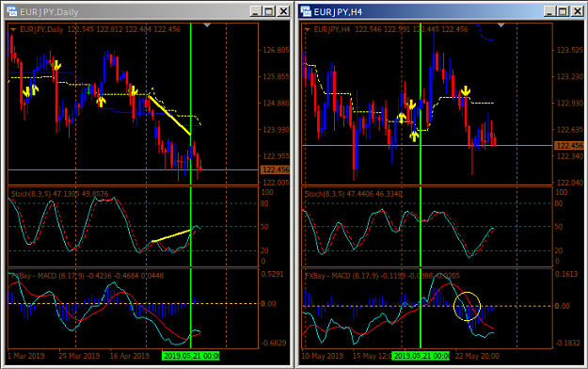Click the -0.6829 MACD scale value on Daily
Screen dimensions: 588x369
tap(274, 343)
